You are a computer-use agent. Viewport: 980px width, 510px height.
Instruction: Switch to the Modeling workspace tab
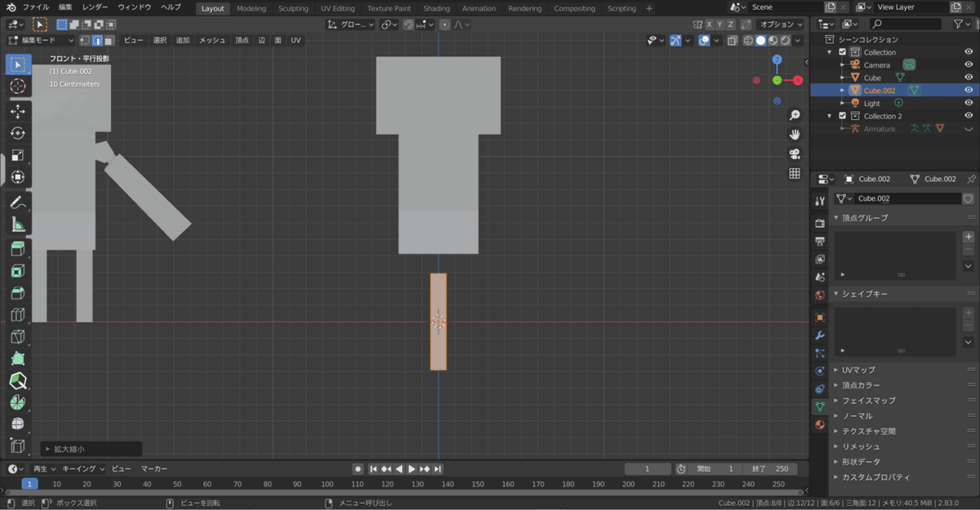[x=251, y=8]
